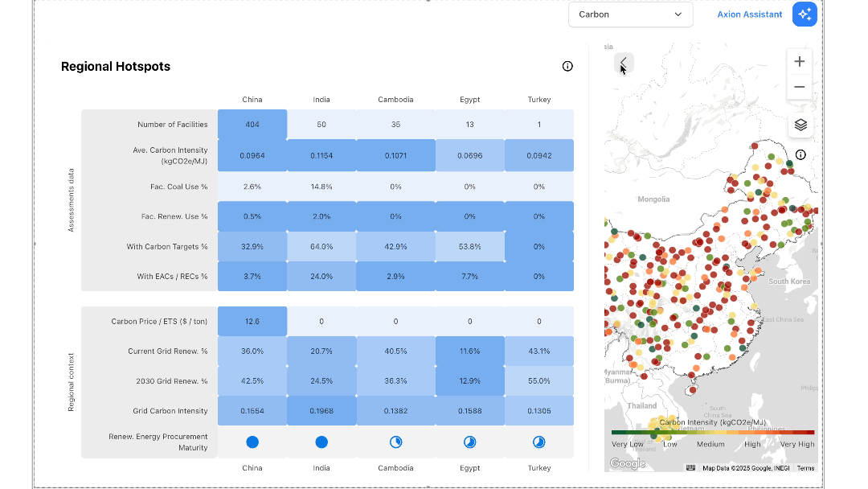This screenshot has height=489, width=868.
Task: Click the Carbon Intensity legend color bar
Action: point(712,433)
